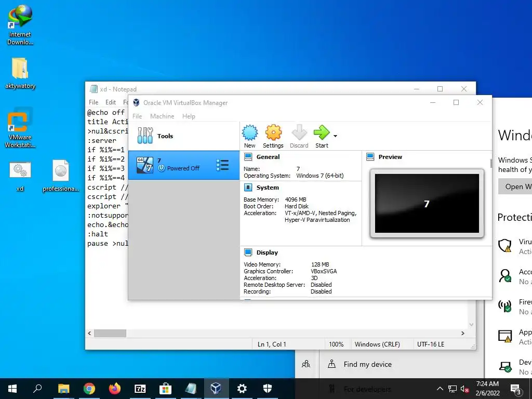Click the Account protection person icon
Viewport: 532px width, 399px height.
pos(505,275)
